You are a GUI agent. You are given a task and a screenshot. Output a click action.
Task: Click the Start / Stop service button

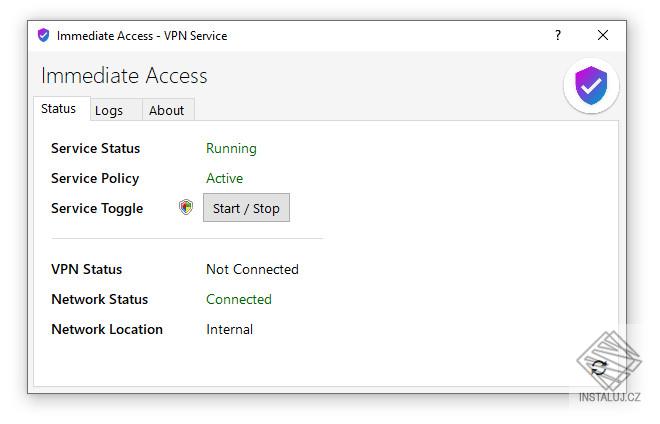(x=246, y=208)
